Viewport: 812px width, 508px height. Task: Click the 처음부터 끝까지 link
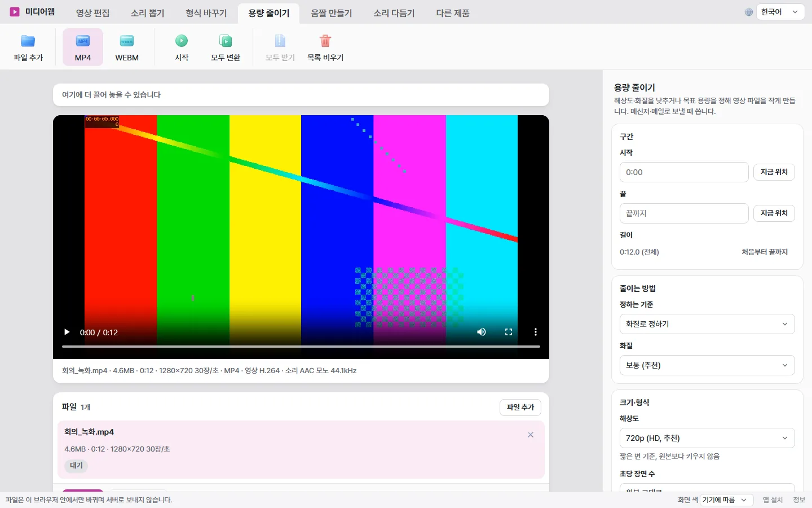(765, 252)
